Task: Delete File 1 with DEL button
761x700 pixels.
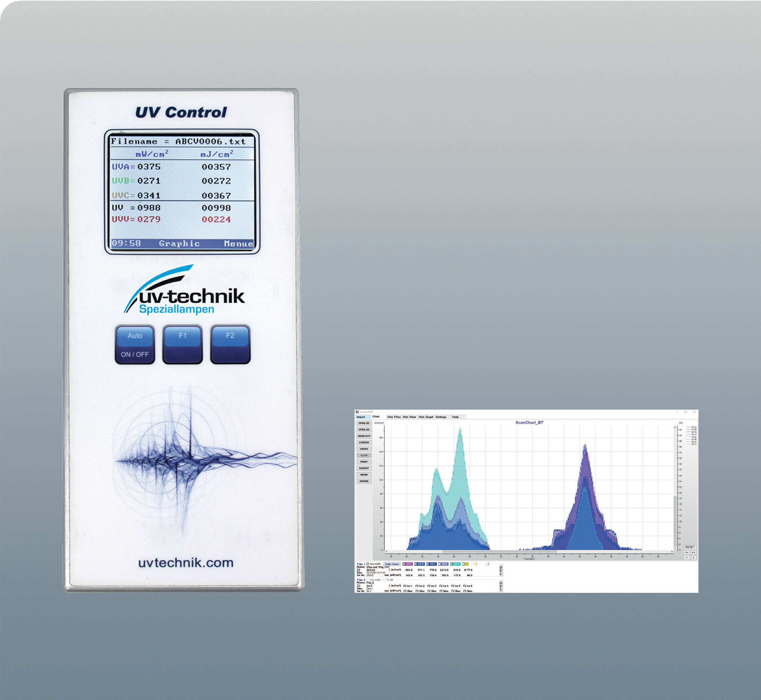Action: [x=501, y=571]
